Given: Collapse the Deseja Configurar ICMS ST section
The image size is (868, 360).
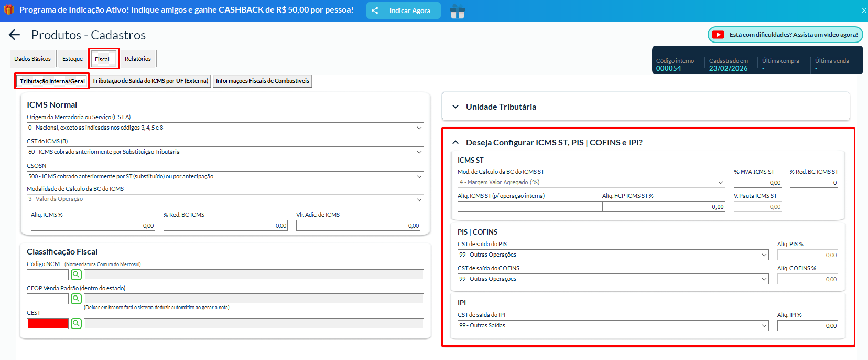Looking at the screenshot, I should tap(455, 143).
